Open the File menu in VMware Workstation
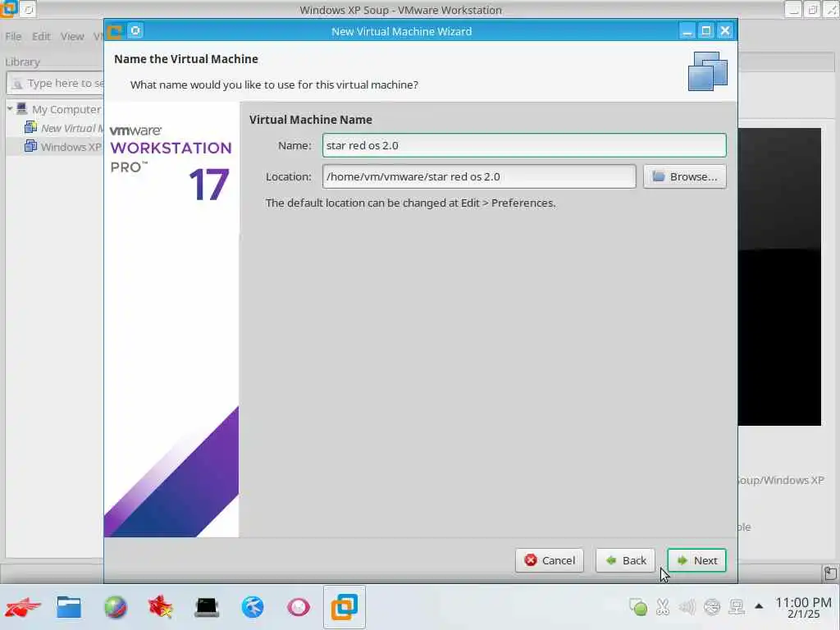 (13, 36)
